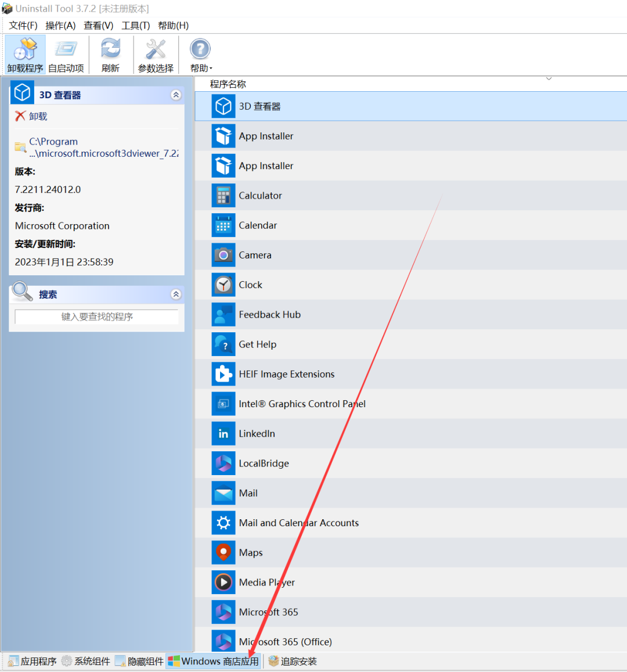Select the Mail envelope icon

223,493
